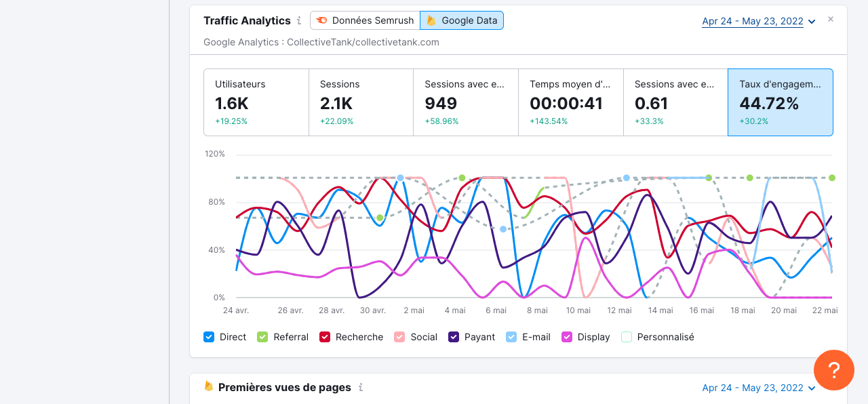Disable the Recherche series checkbox
The image size is (868, 404).
pos(324,337)
